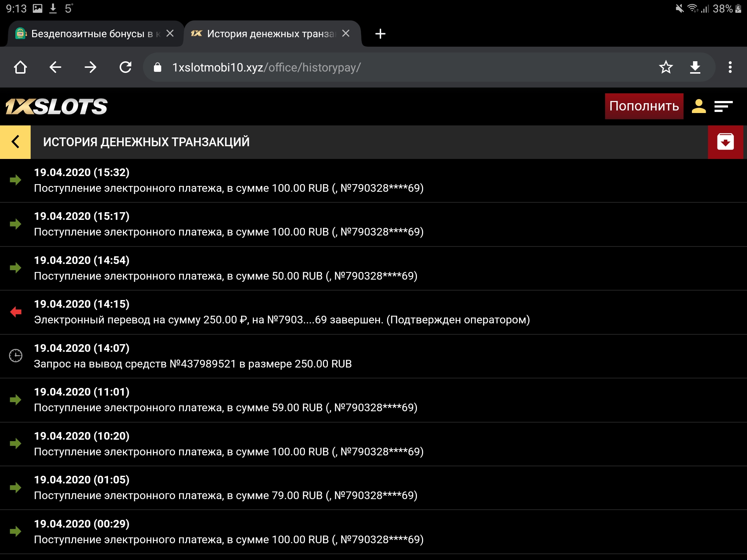Open a new browser tab
The height and width of the screenshot is (560, 747).
point(380,34)
